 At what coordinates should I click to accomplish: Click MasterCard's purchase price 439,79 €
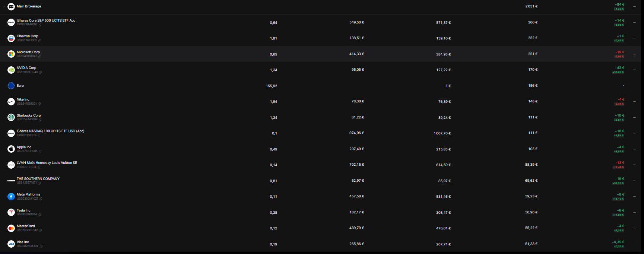click(x=357, y=228)
